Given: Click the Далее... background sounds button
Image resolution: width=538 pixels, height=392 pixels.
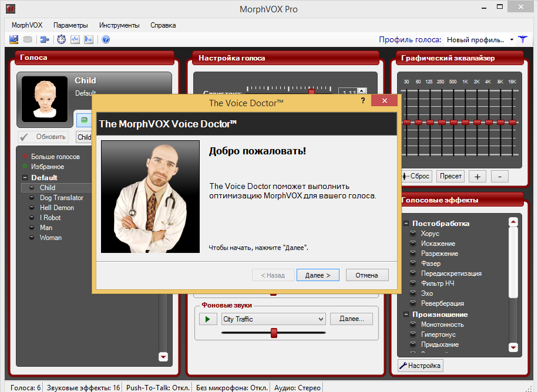Looking at the screenshot, I should 351,319.
